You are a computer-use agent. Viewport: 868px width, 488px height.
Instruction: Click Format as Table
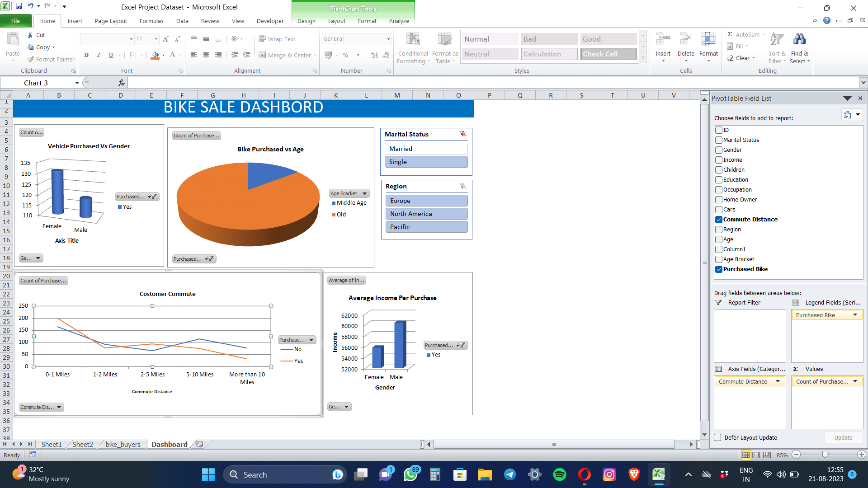click(x=444, y=47)
